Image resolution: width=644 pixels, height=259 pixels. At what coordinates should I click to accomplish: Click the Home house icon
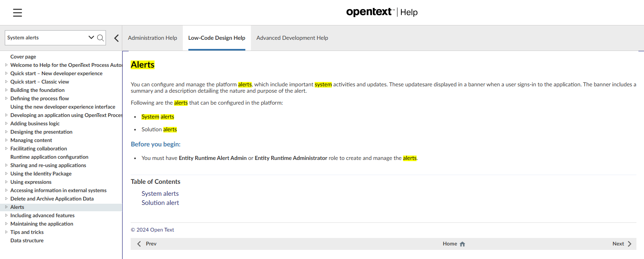click(462, 244)
